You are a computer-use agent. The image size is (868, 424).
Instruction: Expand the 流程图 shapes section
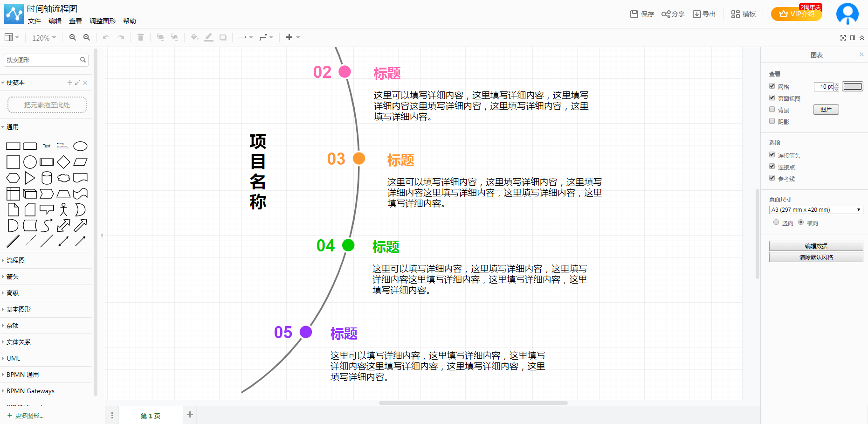(15, 260)
